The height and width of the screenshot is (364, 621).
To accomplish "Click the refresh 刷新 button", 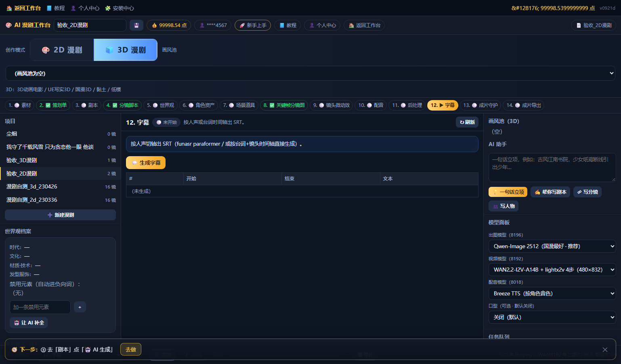I will [467, 122].
